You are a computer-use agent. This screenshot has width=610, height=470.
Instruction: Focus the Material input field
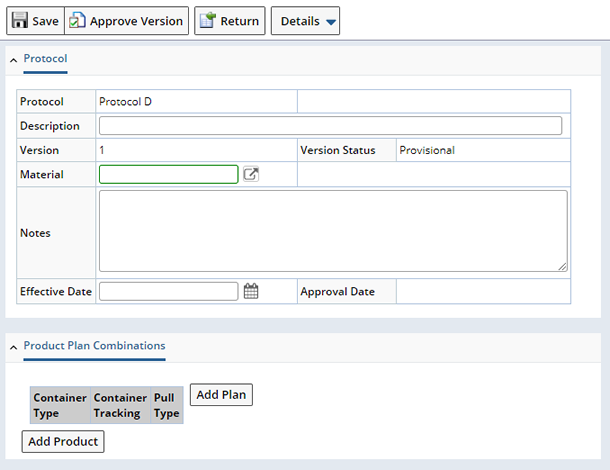point(168,174)
